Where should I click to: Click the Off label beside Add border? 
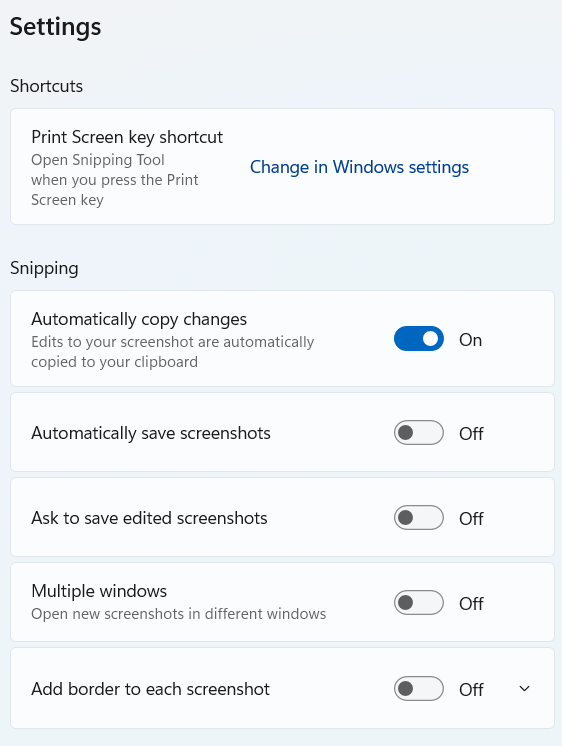[471, 689]
